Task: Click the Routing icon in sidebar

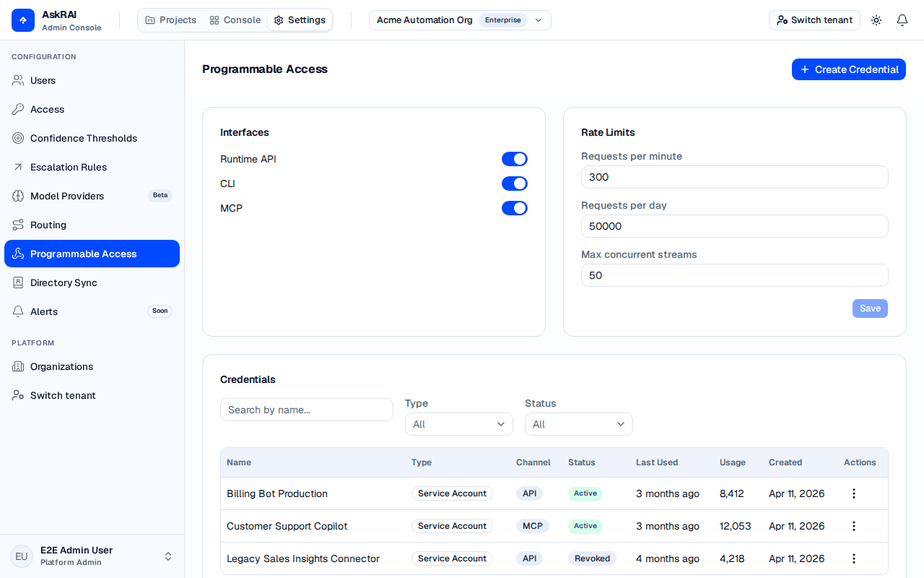Action: click(18, 225)
